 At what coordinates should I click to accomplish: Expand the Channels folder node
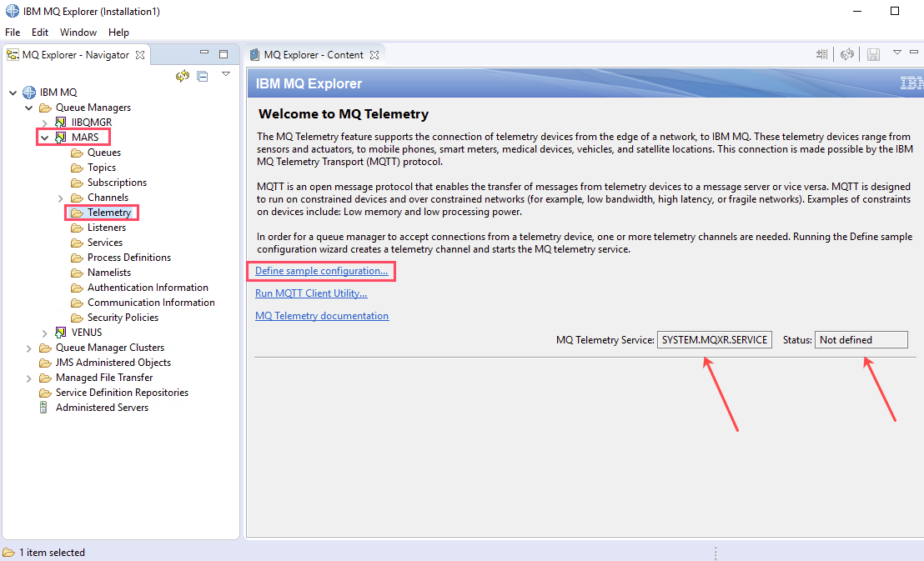tap(61, 198)
